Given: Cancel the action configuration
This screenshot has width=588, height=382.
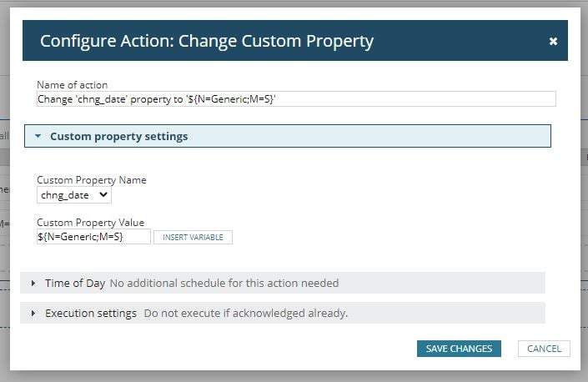Looking at the screenshot, I should click(x=544, y=349).
